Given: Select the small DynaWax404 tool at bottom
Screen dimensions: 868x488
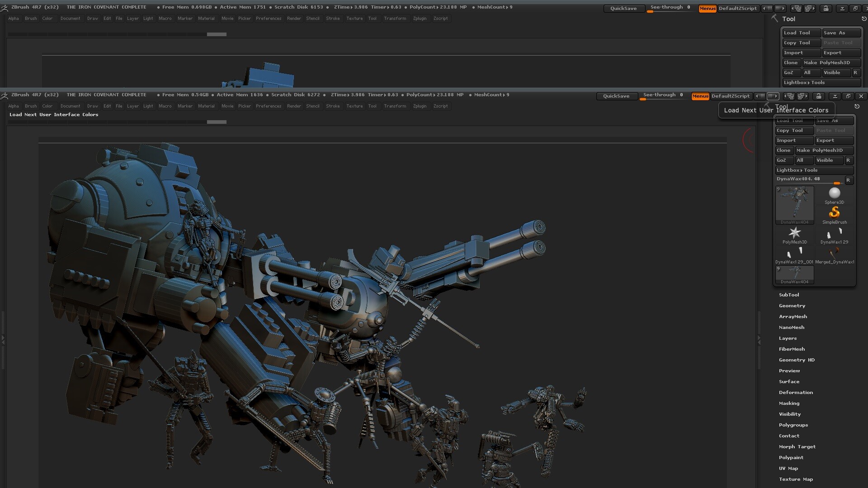Looking at the screenshot, I should [x=795, y=275].
